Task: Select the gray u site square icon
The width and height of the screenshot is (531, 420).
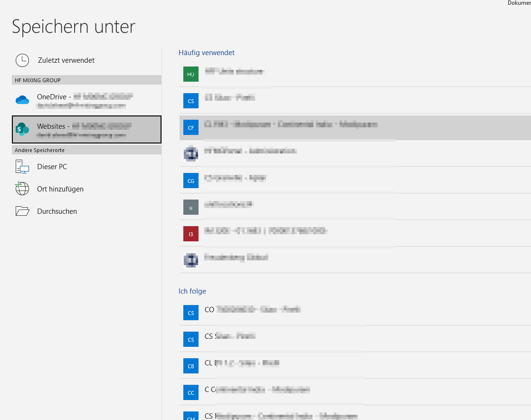Action: [x=190, y=207]
